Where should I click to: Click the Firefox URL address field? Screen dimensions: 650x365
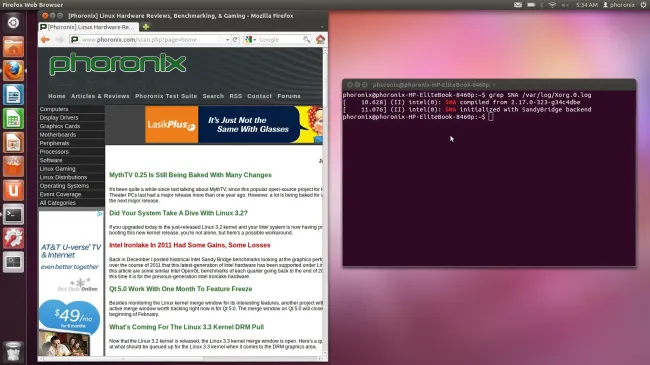tap(149, 39)
